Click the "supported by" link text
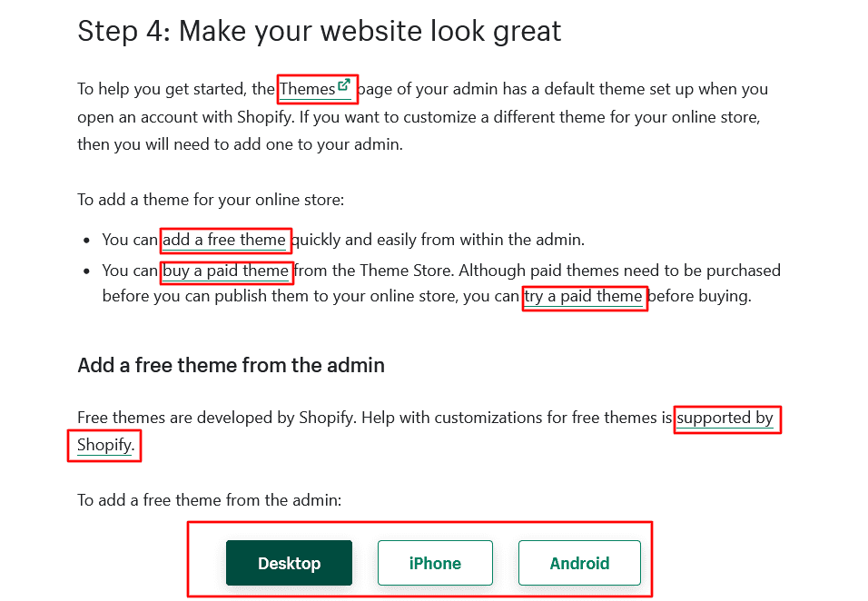This screenshot has width=868, height=601. [x=725, y=419]
